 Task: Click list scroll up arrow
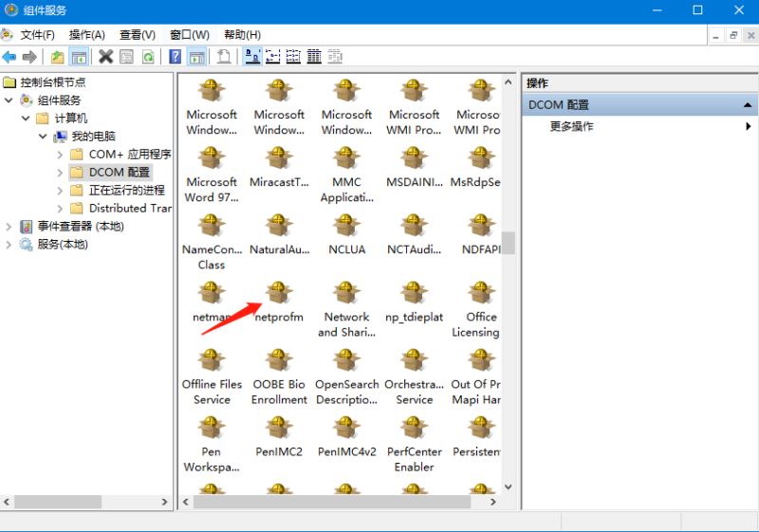(x=508, y=83)
